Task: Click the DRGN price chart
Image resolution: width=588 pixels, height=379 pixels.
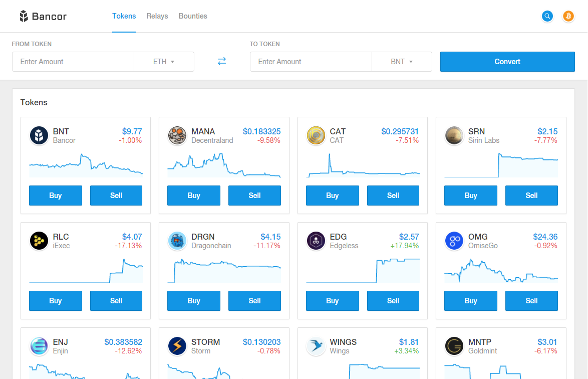Action: click(x=224, y=270)
